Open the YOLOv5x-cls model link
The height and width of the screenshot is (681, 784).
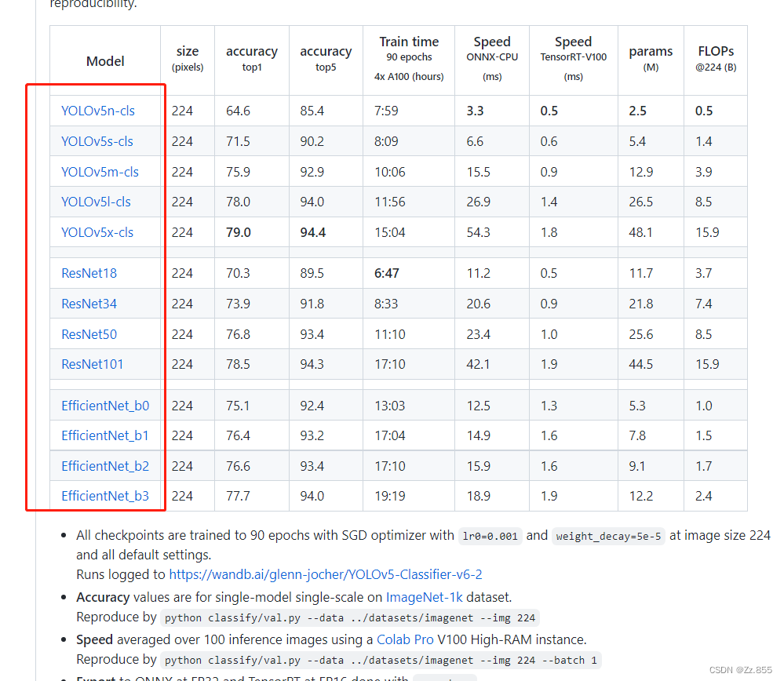(97, 232)
